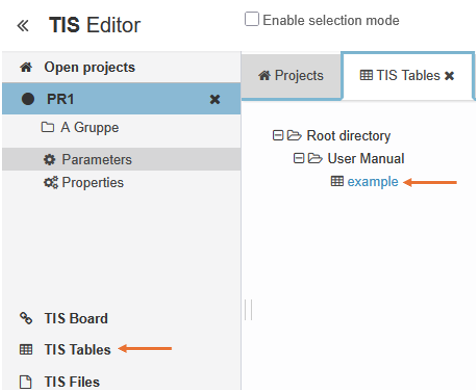476x390 pixels.
Task: Enable selection mode checkbox
Action: 252,19
